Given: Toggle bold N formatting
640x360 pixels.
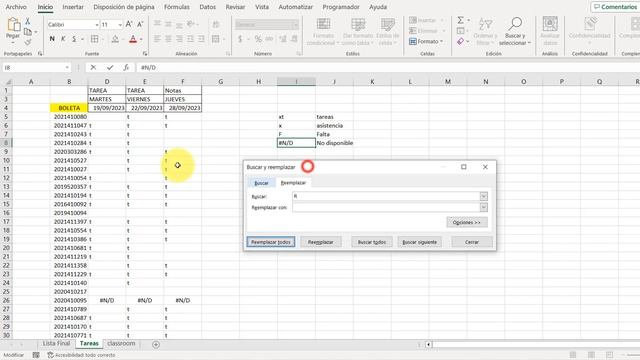Looking at the screenshot, I should point(52,39).
